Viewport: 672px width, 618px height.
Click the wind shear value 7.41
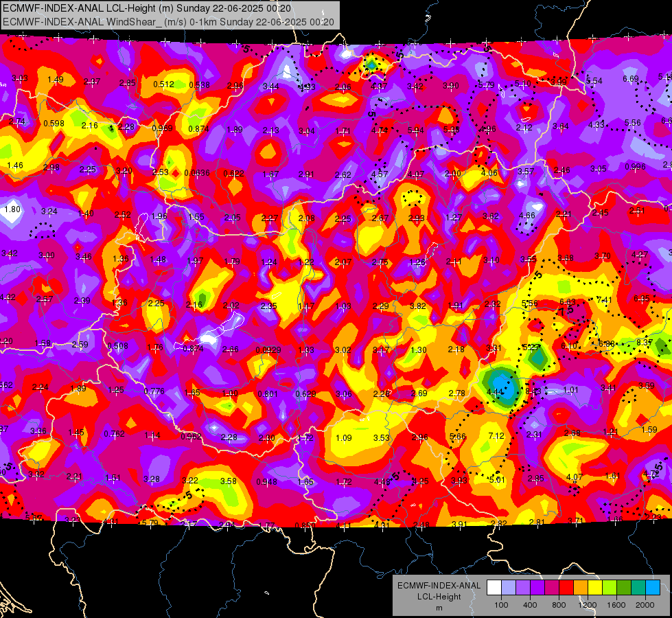pyautogui.click(x=604, y=300)
